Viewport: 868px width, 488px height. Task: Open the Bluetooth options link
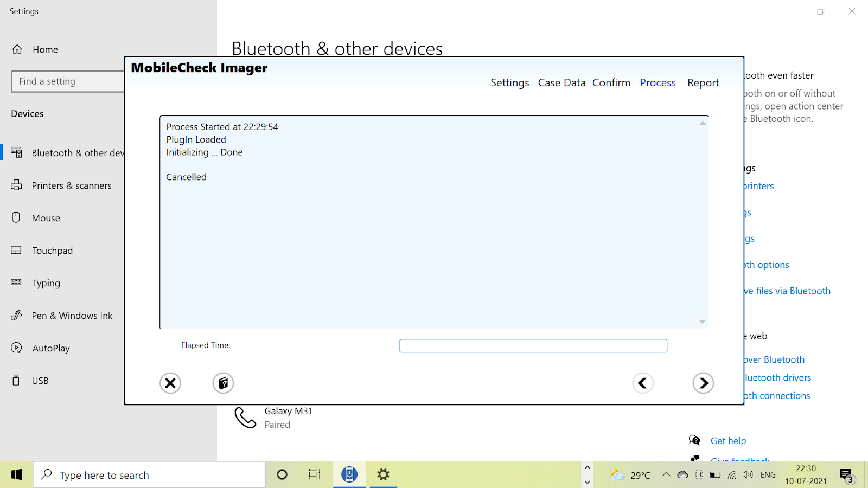766,265
